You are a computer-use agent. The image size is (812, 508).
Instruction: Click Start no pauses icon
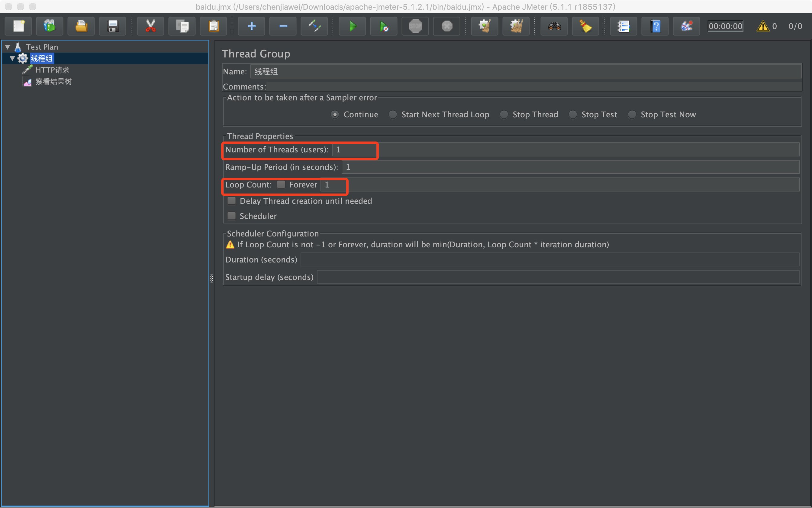click(384, 26)
